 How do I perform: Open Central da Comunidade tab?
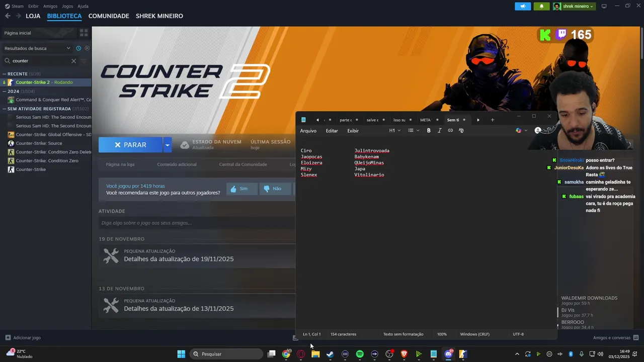(x=243, y=164)
